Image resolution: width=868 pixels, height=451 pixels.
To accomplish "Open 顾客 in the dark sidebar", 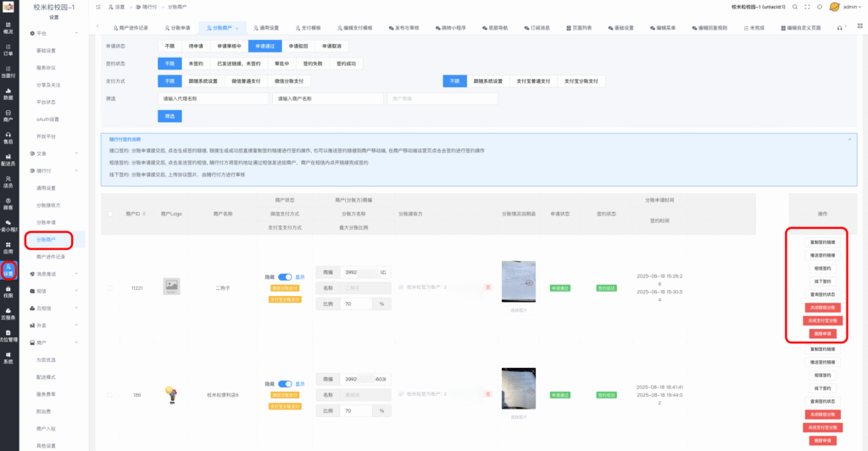I will [x=8, y=203].
